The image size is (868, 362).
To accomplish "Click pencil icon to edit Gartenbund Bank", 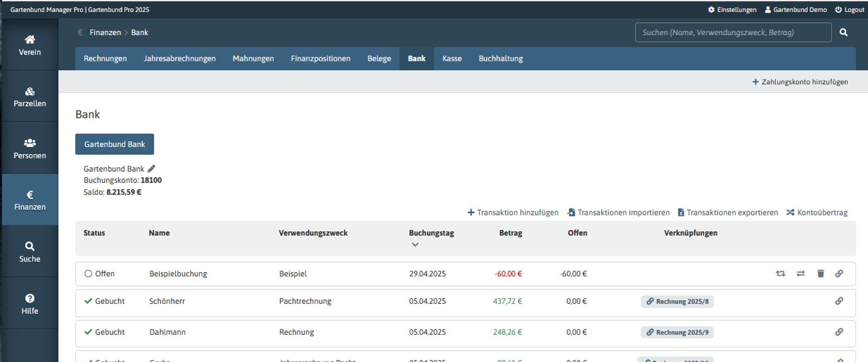I will (151, 169).
